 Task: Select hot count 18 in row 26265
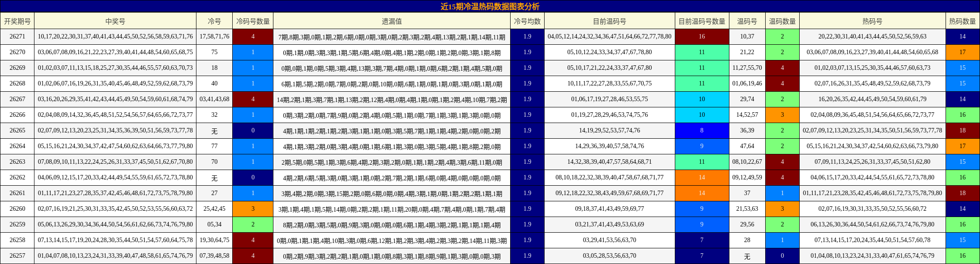pos(963,131)
